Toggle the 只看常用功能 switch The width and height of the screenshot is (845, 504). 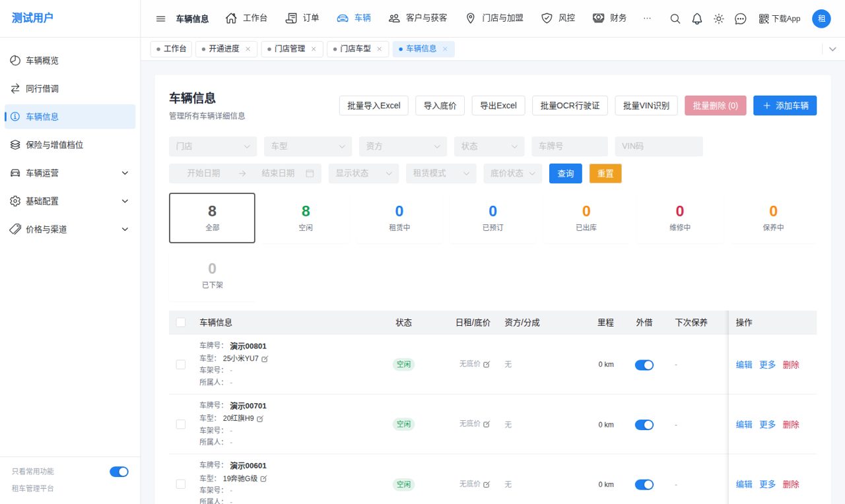tap(119, 472)
